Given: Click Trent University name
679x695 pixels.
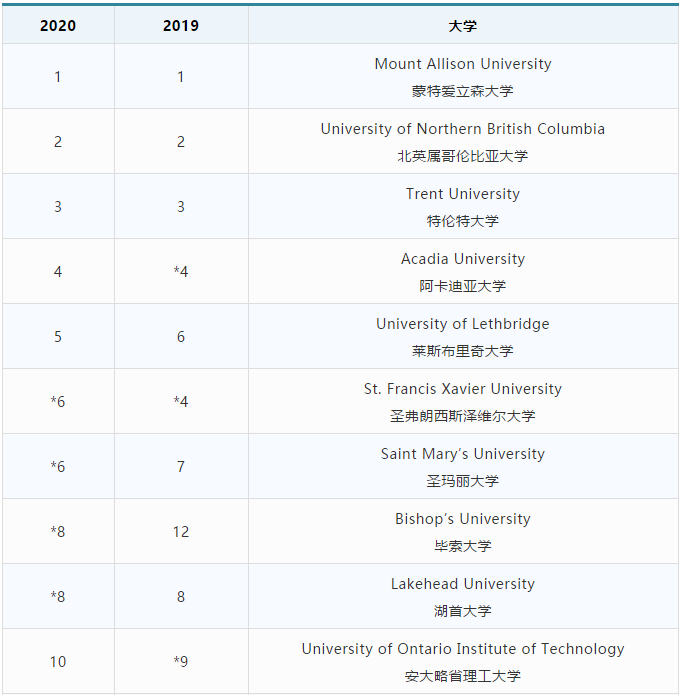Looking at the screenshot, I should click(x=463, y=194).
